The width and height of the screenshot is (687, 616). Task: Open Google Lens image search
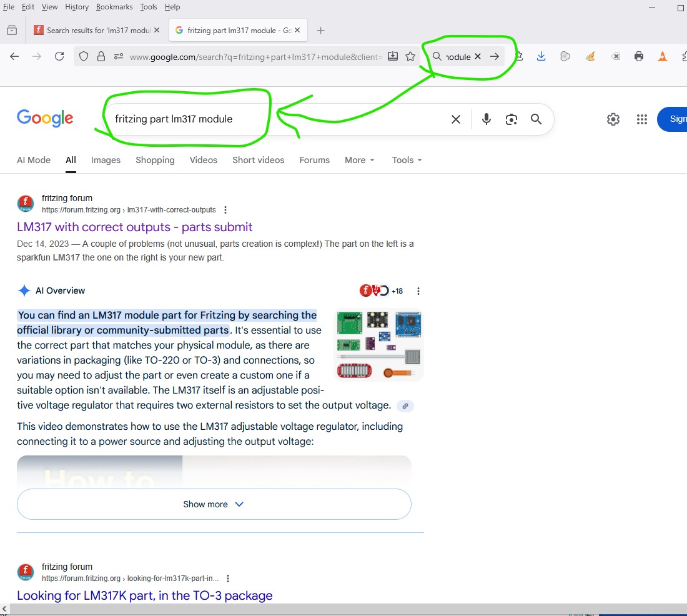point(512,119)
